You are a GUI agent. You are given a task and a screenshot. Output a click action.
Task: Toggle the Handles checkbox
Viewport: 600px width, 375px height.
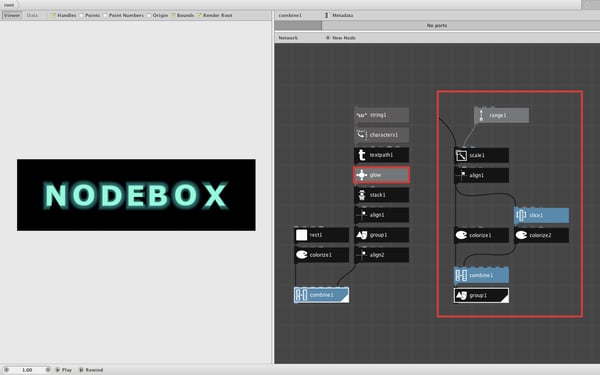coord(53,15)
